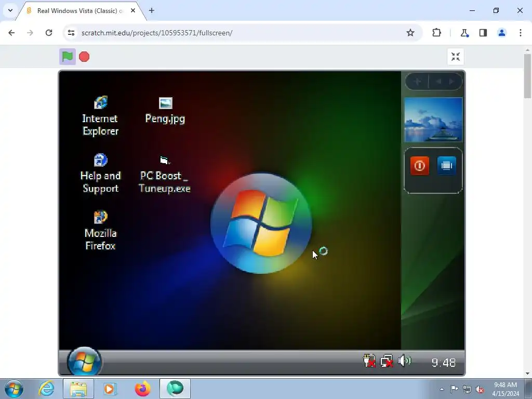
Task: Open the host network tray icon
Action: [467, 389]
